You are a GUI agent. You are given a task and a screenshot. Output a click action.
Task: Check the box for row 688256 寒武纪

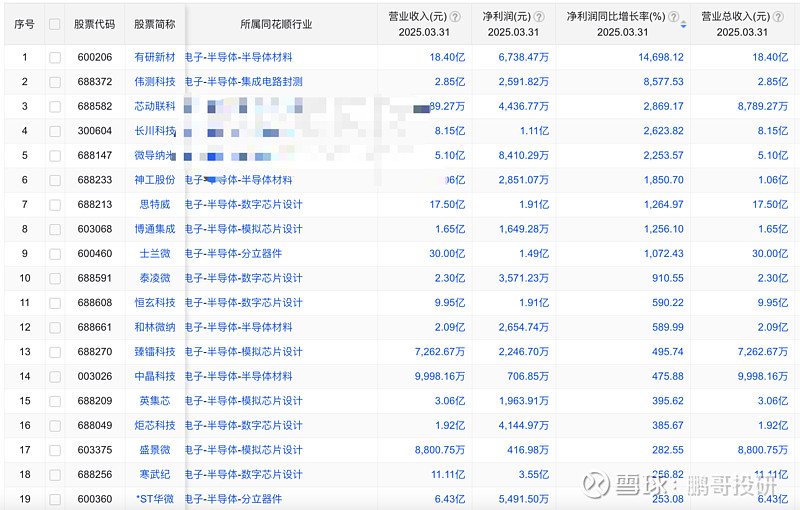click(x=55, y=474)
